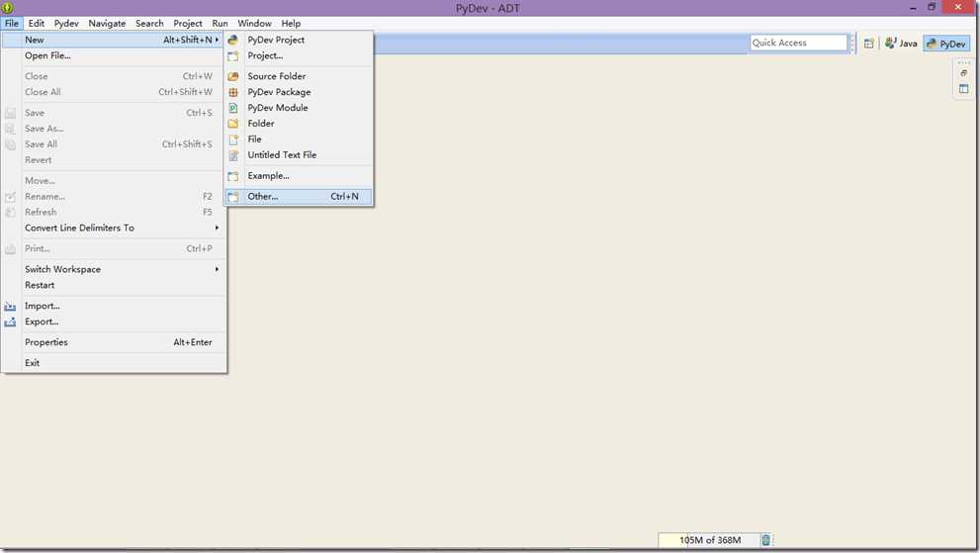Choose Import... menu entry
Screen dimensions: 980x553
coord(113,306)
